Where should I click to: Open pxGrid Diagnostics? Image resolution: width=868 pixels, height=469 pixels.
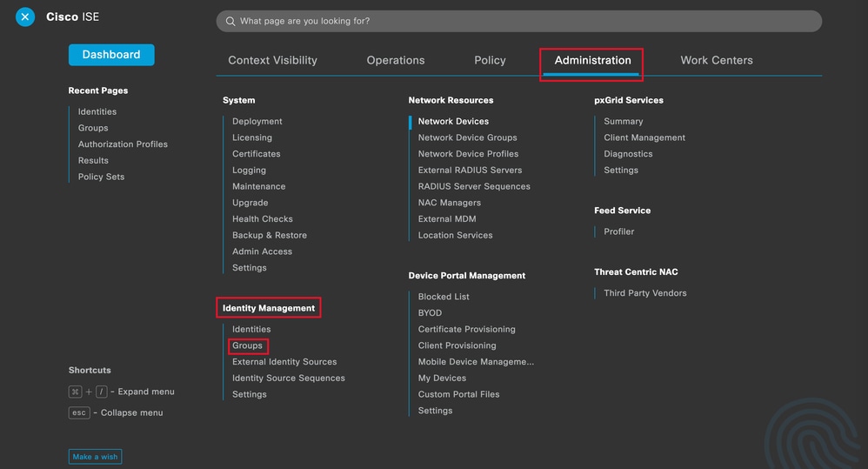tap(628, 154)
